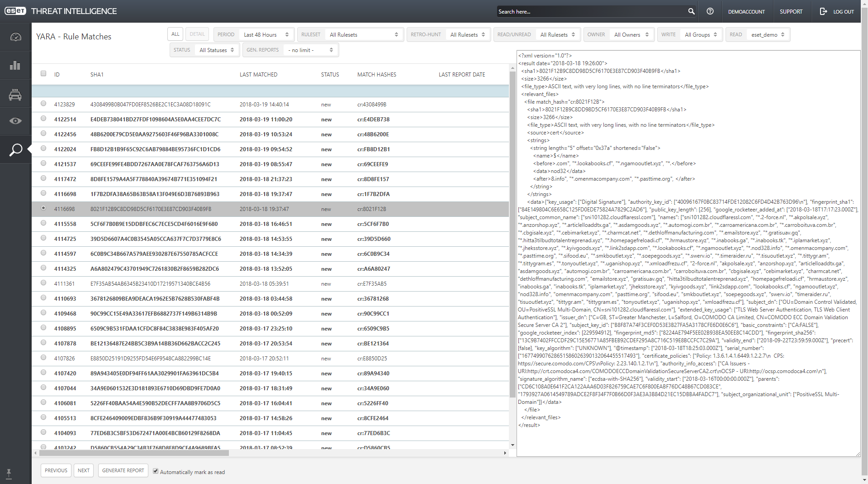Expand the Period Last 48 Hours dropdown
Image resolution: width=868 pixels, height=484 pixels.
266,35
